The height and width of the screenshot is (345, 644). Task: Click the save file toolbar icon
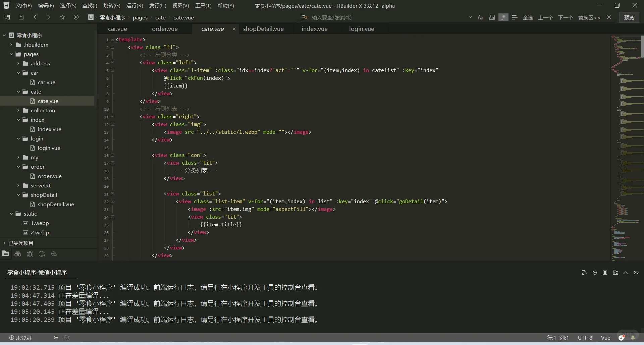point(21,17)
